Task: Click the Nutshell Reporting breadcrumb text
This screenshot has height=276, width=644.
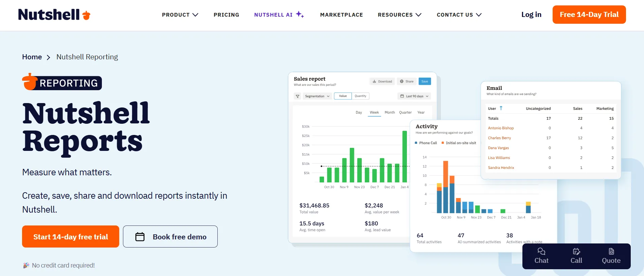Action: [87, 57]
